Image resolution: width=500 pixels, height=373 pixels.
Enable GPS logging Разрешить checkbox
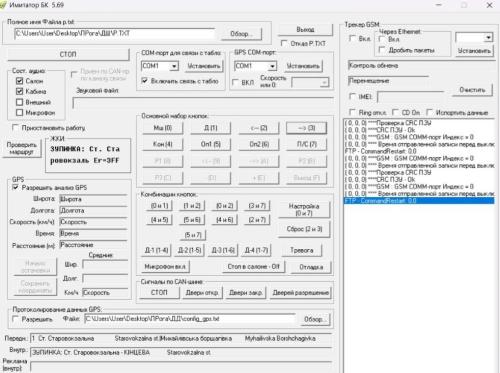[x=15, y=319]
